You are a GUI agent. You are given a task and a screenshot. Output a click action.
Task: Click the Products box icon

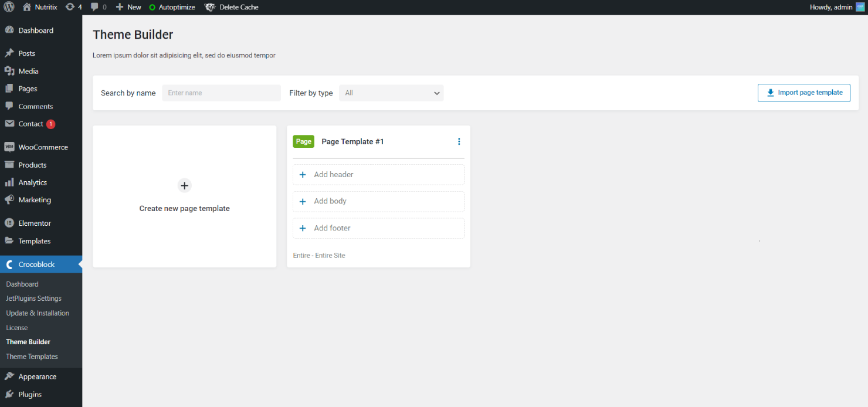[x=9, y=165]
